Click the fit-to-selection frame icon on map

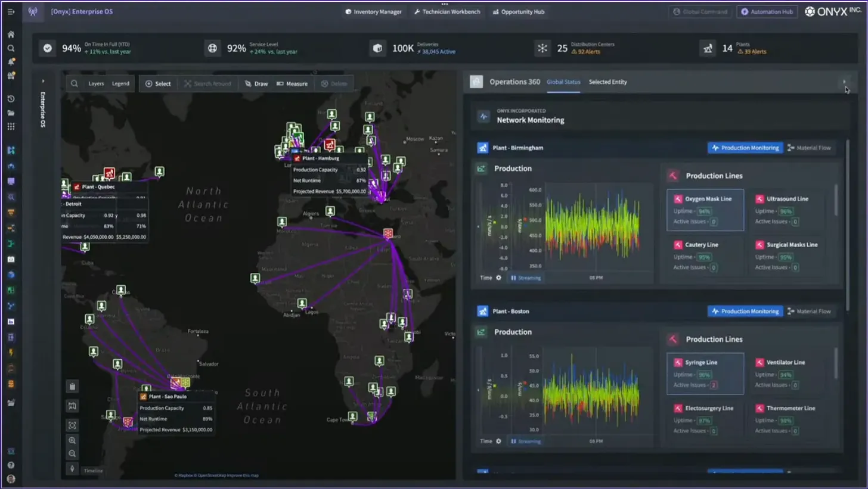(x=72, y=425)
